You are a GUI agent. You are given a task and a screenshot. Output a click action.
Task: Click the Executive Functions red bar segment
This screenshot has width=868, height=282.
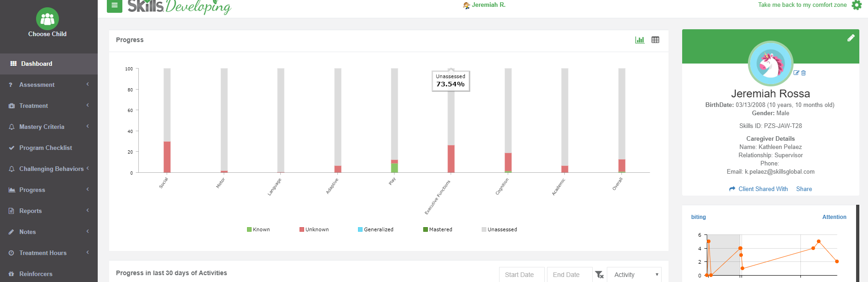[x=451, y=159]
